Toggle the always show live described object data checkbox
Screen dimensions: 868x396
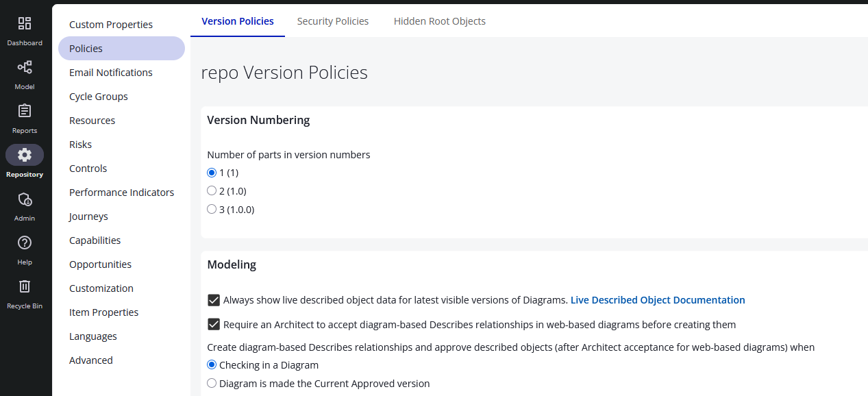coord(213,299)
